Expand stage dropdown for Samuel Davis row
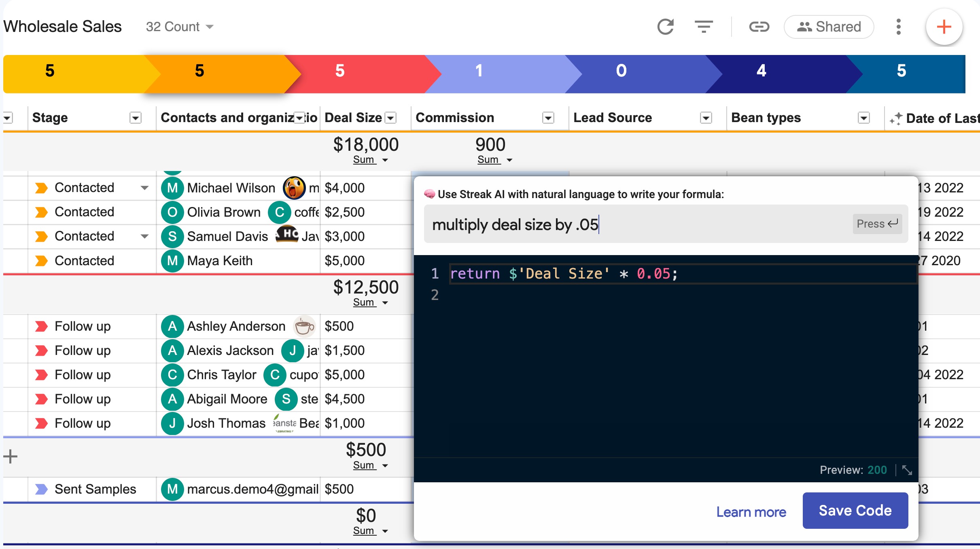Screen dimensions: 980x549 [x=144, y=236]
